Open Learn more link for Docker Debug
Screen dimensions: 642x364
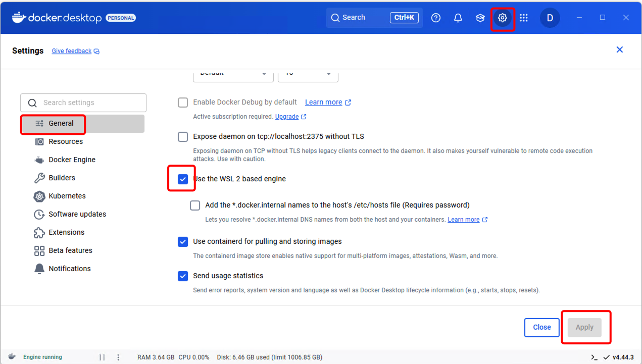(328, 102)
